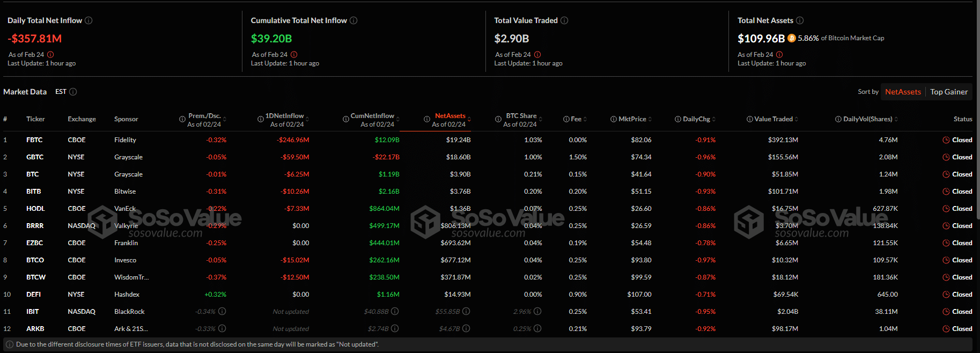Click red warning icon under Cumulative Total Net Inflow
This screenshot has height=353, width=980.
coord(294,55)
